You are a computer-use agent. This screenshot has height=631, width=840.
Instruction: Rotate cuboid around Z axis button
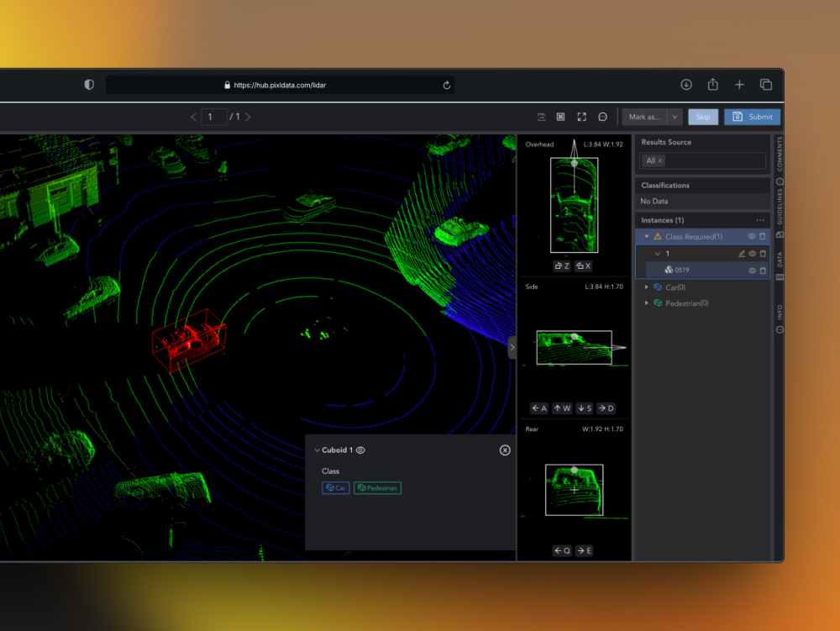point(562,266)
